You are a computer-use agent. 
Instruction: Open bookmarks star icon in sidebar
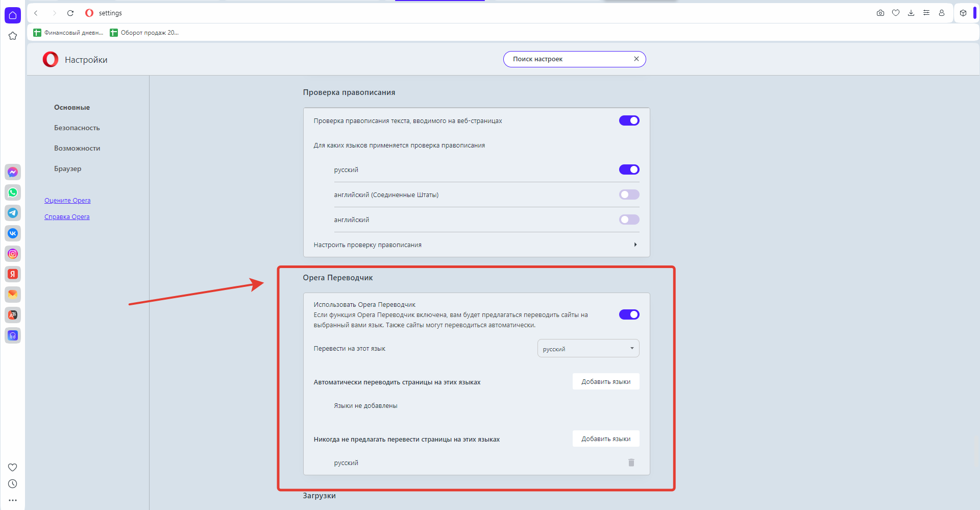tap(13, 36)
